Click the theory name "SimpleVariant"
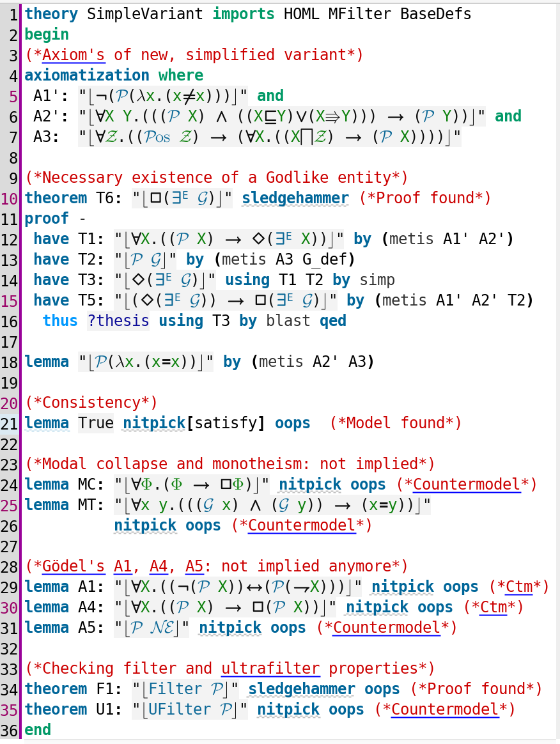The width and height of the screenshot is (560, 744). click(x=144, y=14)
